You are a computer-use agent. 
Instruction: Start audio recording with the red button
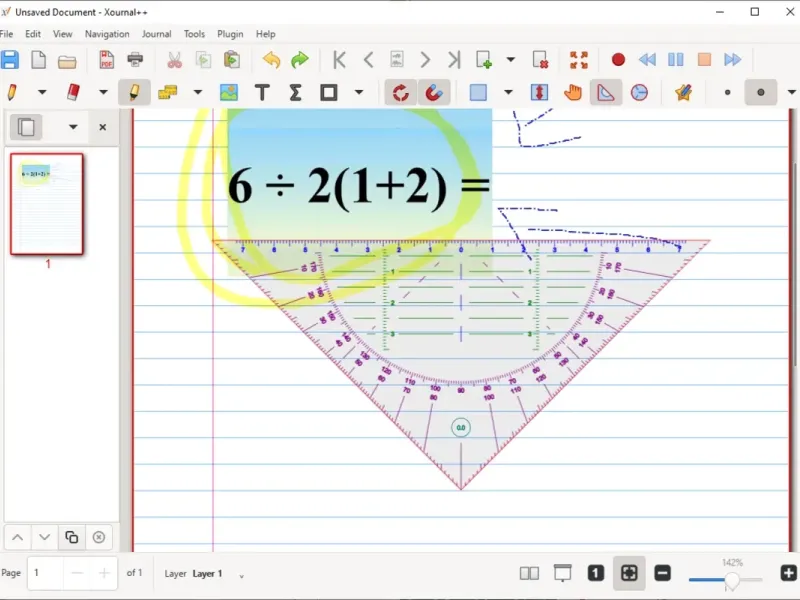(618, 60)
